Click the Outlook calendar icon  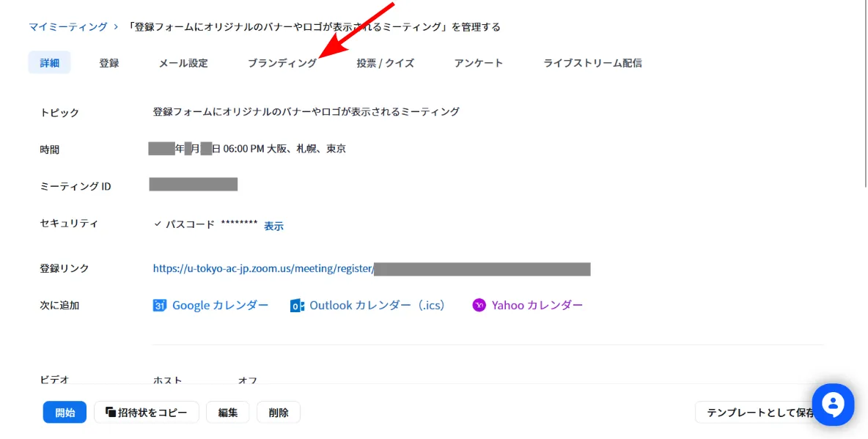(x=297, y=306)
